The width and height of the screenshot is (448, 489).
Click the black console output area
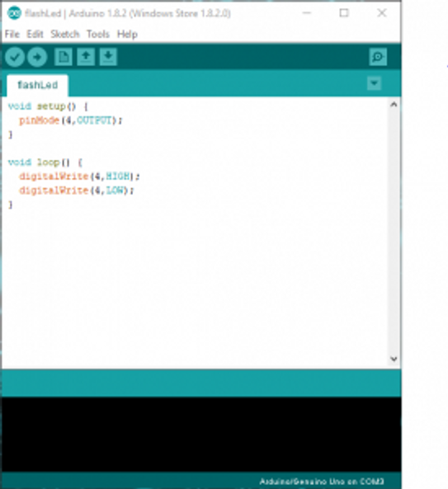[x=201, y=434]
